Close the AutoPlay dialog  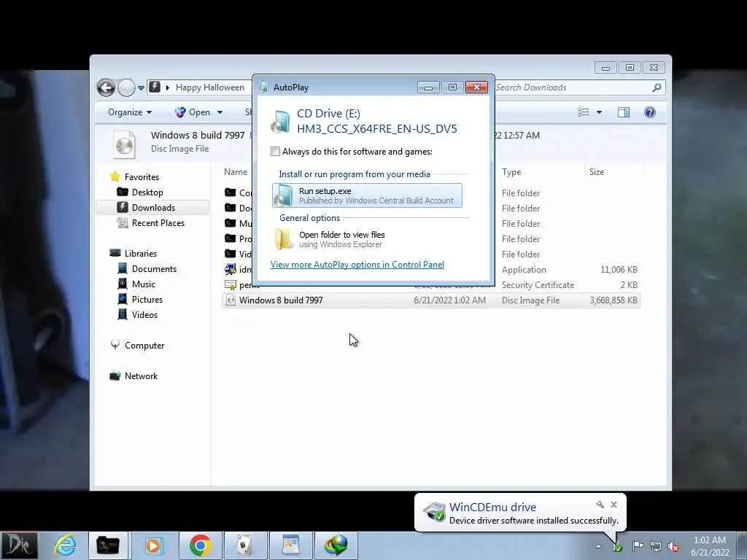click(476, 87)
